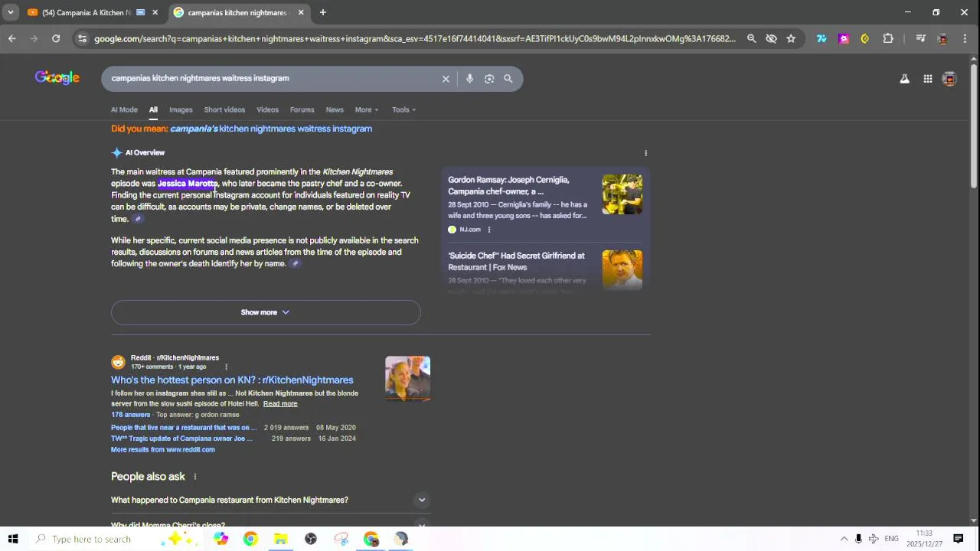Click the browser address bar URL
Screen dimensions: 980x551
coord(414,38)
